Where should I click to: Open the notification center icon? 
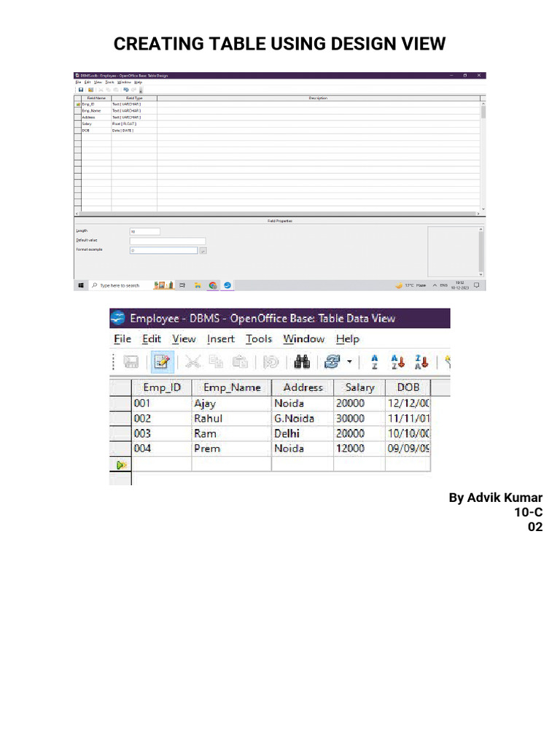point(477,285)
